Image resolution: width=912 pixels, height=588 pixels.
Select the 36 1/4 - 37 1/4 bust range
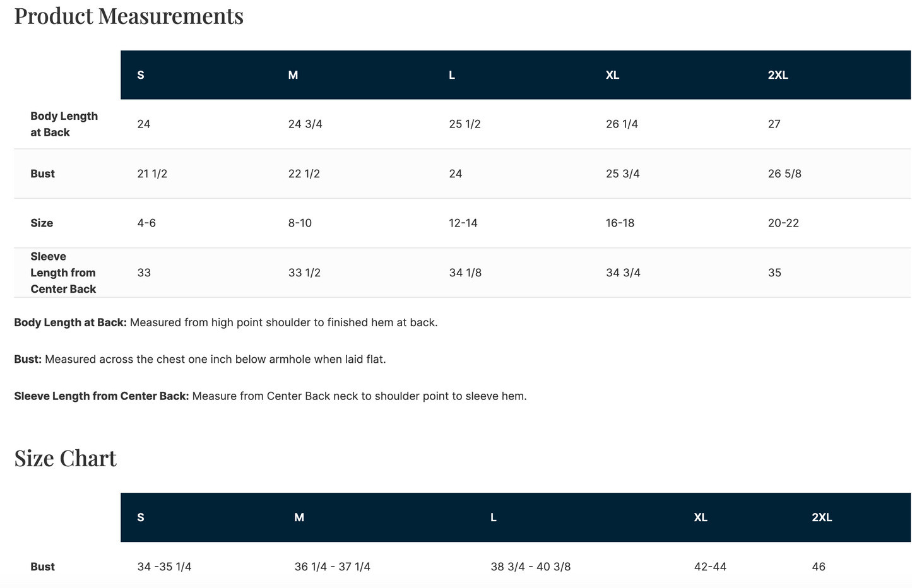333,567
